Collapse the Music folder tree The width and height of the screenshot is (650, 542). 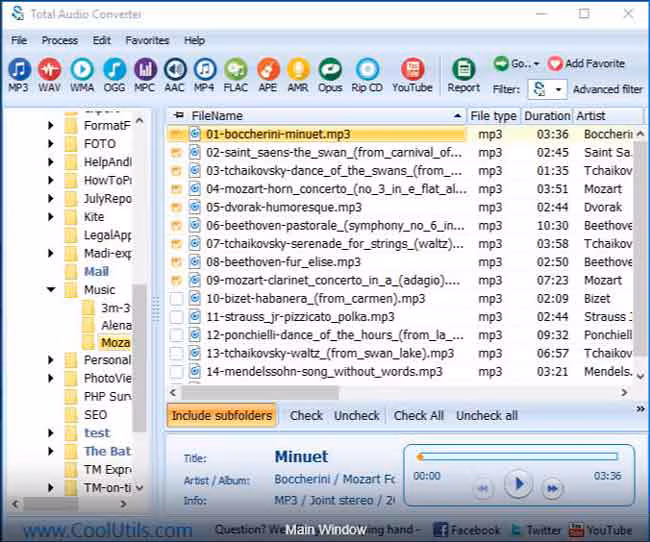click(x=51, y=289)
